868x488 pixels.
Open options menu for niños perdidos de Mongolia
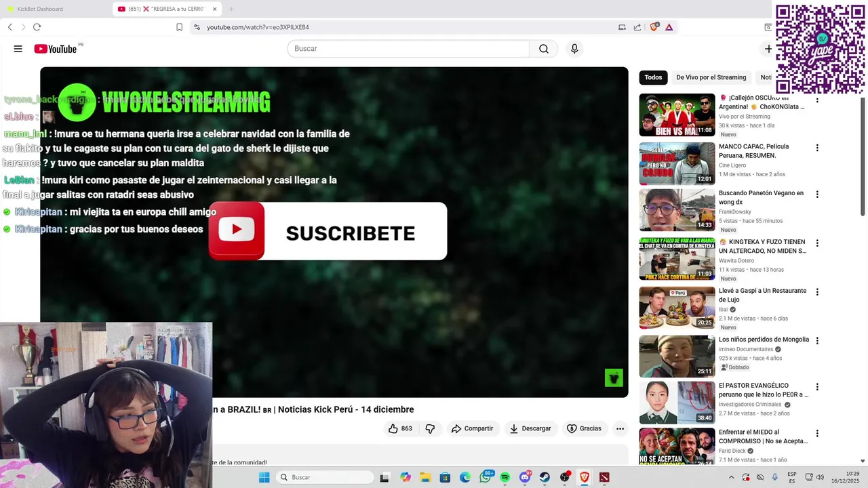[817, 341]
